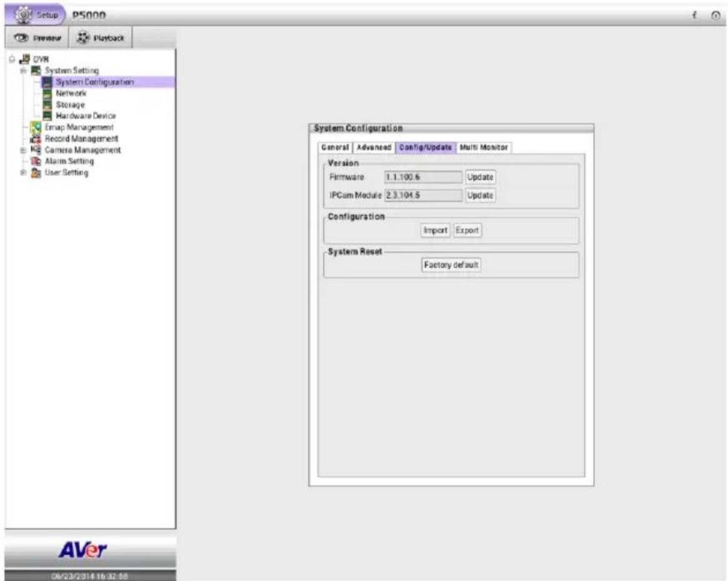Viewport: 728px width, 581px height.
Task: Switch to the General tab
Action: [335, 148]
